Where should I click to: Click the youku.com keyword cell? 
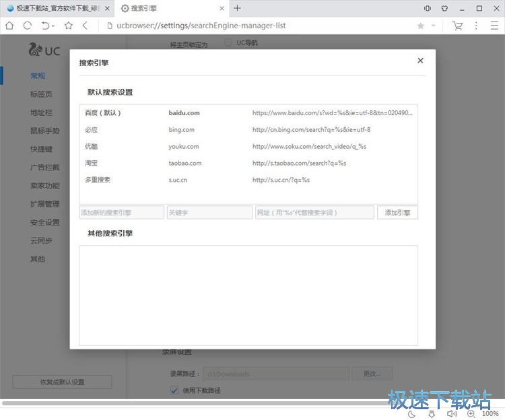pyautogui.click(x=184, y=147)
